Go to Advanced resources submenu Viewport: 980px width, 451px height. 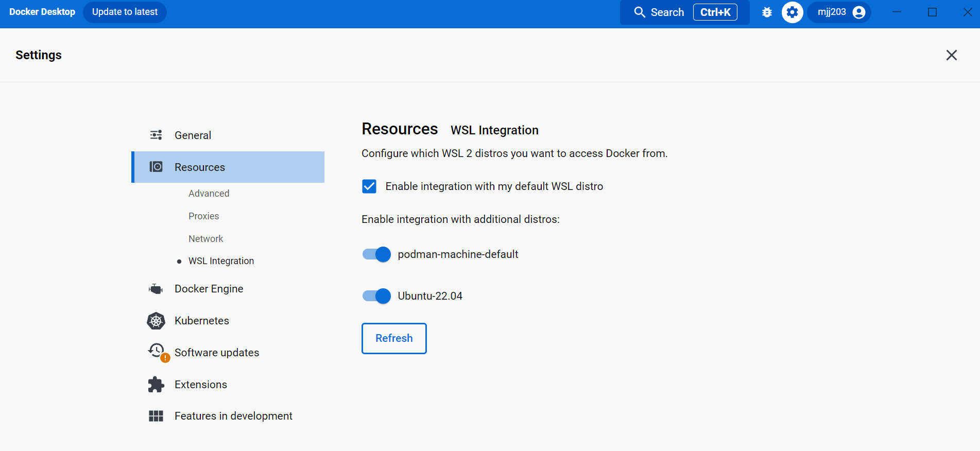click(209, 194)
